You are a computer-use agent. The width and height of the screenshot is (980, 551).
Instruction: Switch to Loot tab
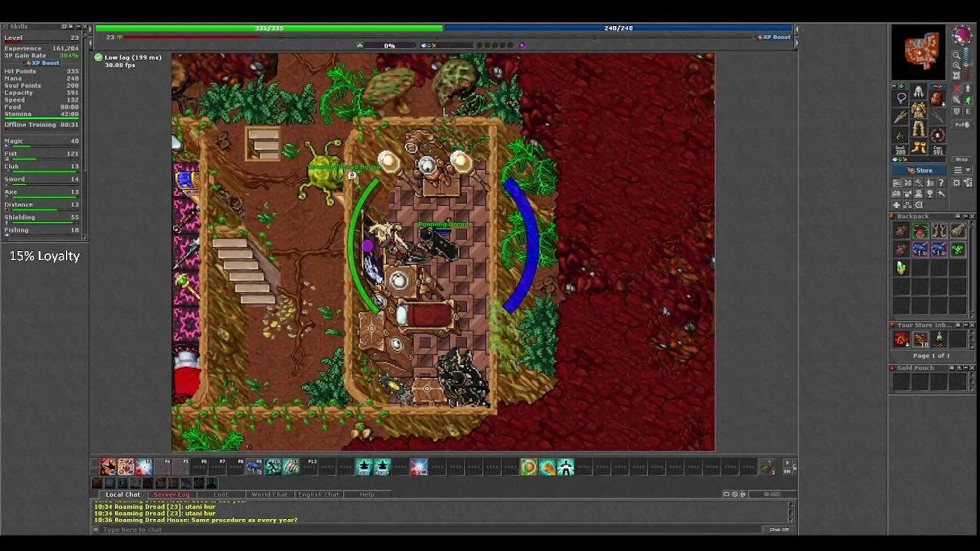click(220, 494)
